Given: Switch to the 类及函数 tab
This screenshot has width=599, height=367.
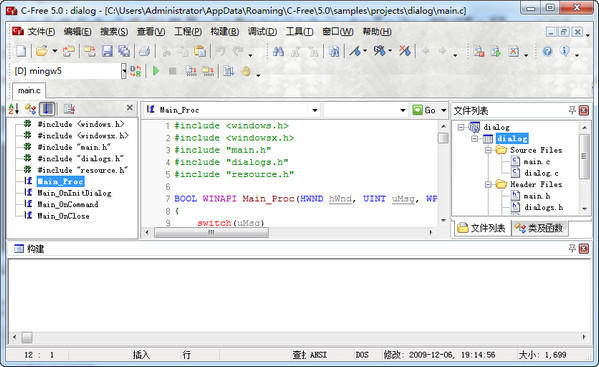Looking at the screenshot, I should coord(539,228).
